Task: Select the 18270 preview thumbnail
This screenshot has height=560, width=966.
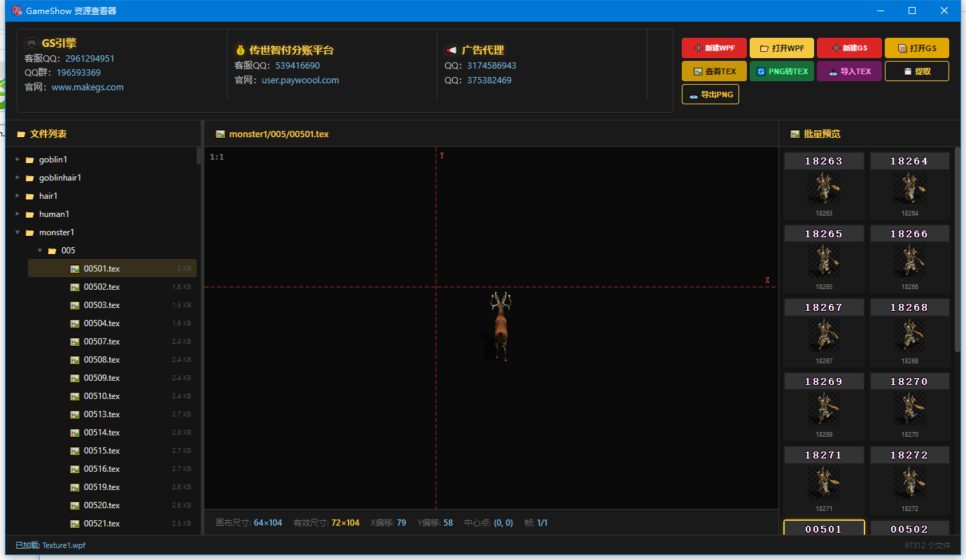Action: (x=909, y=407)
